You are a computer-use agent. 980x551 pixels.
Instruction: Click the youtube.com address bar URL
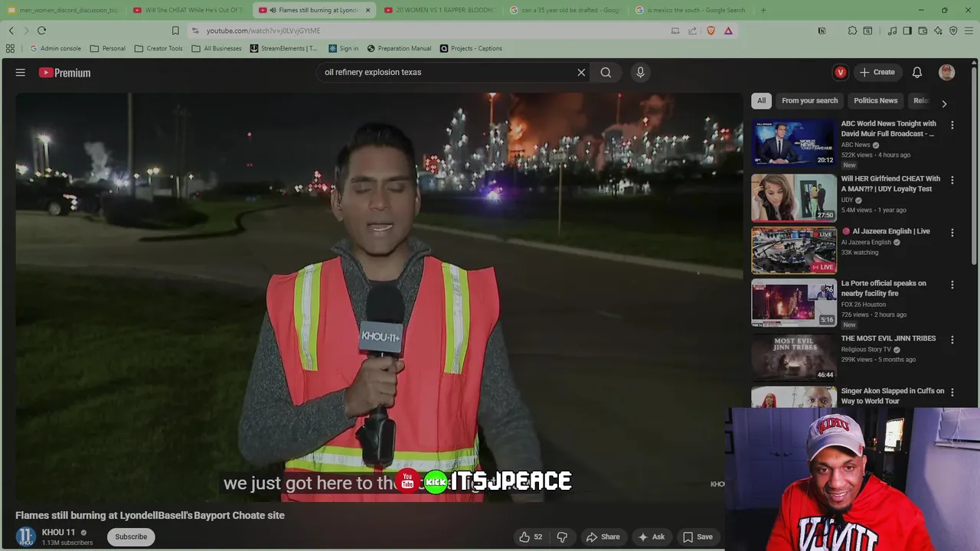pyautogui.click(x=263, y=31)
